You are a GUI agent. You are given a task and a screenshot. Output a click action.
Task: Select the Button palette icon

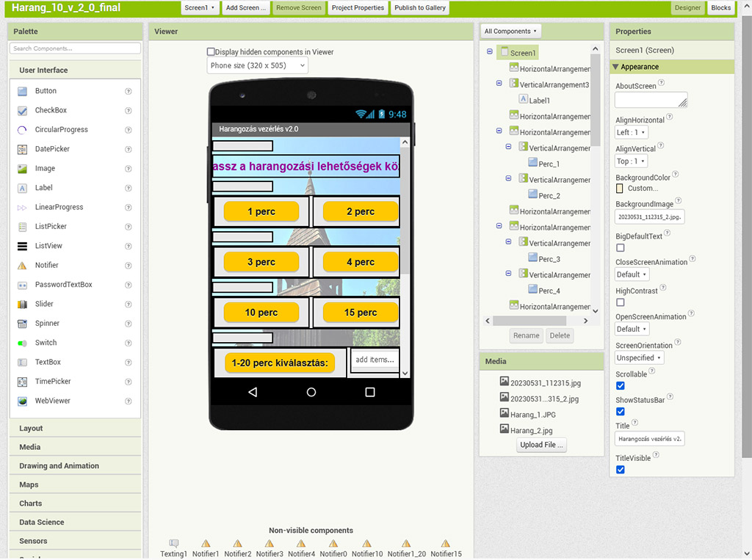pyautogui.click(x=22, y=91)
